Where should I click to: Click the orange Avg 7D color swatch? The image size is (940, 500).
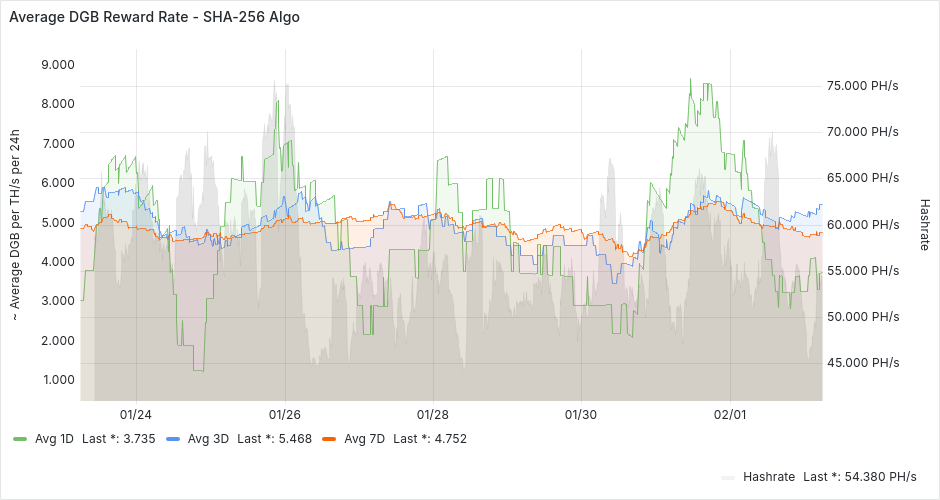pyautogui.click(x=329, y=438)
